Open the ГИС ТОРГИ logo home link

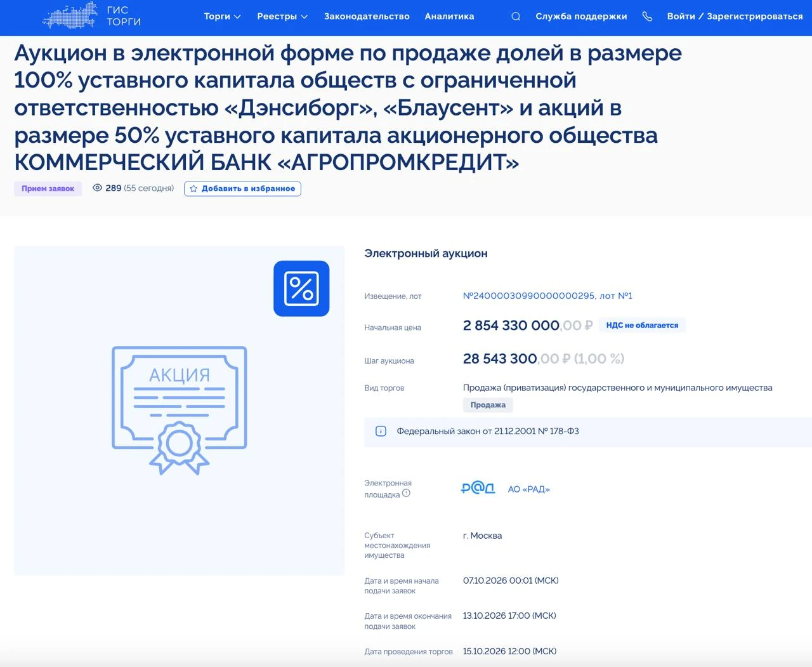click(92, 16)
